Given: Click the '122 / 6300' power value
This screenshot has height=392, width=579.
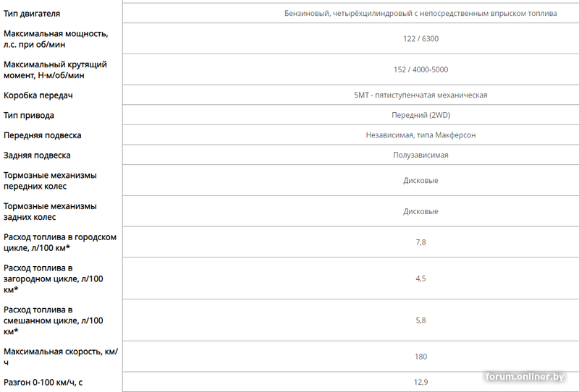Looking at the screenshot, I should (420, 39).
